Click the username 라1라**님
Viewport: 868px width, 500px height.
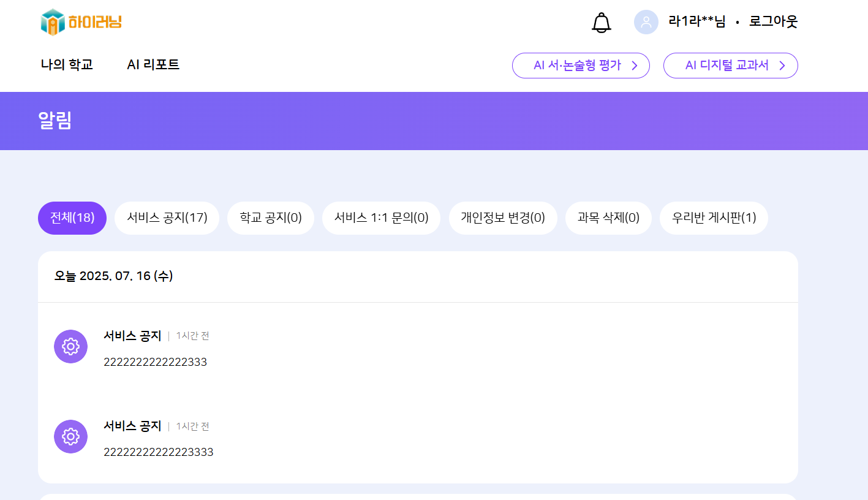(696, 22)
